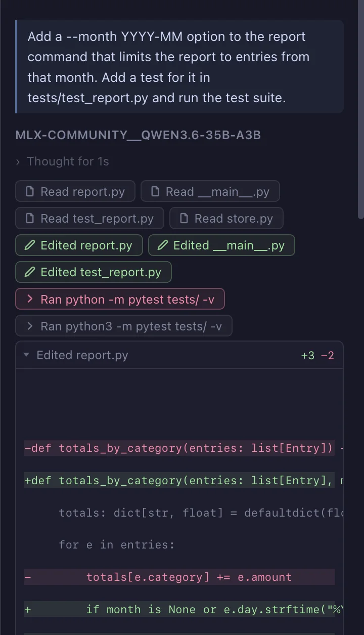Click the '−2' deletions count

pyautogui.click(x=328, y=355)
